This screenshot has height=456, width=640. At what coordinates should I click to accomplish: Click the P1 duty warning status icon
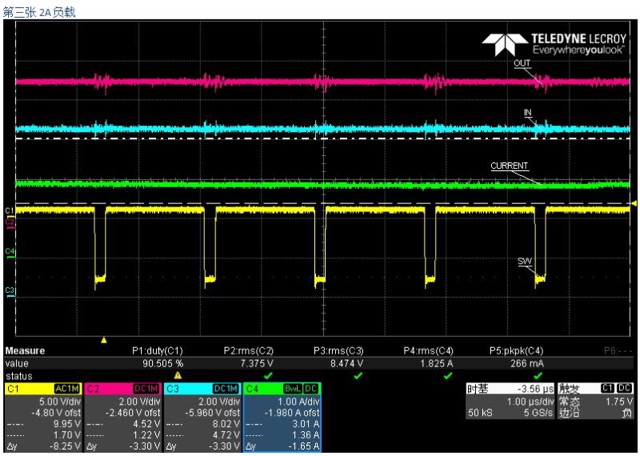(178, 375)
